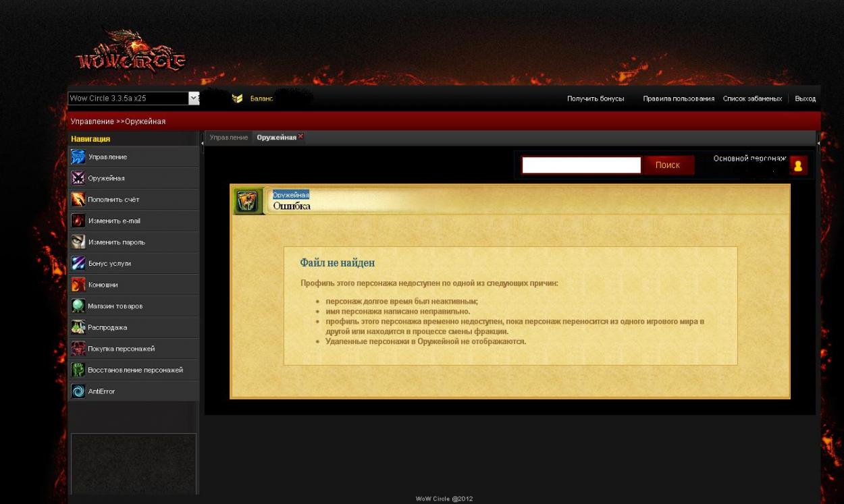The height and width of the screenshot is (504, 844).
Task: Open the Список забаненых link
Action: pyautogui.click(x=752, y=99)
